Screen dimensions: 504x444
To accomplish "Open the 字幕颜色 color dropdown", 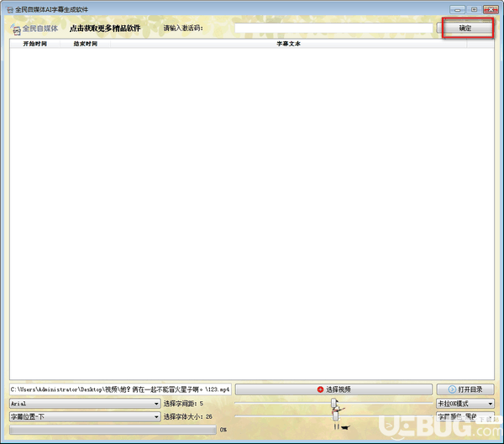I will click(465, 416).
